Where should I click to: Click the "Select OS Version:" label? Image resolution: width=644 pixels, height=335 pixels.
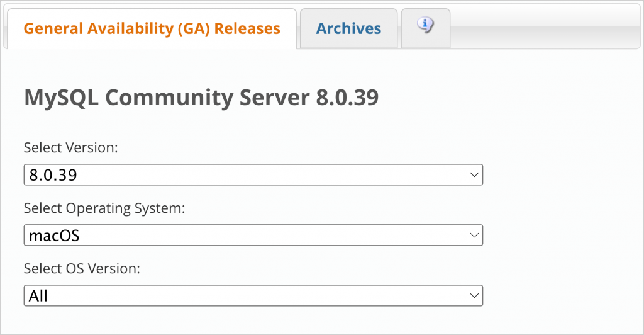point(82,268)
